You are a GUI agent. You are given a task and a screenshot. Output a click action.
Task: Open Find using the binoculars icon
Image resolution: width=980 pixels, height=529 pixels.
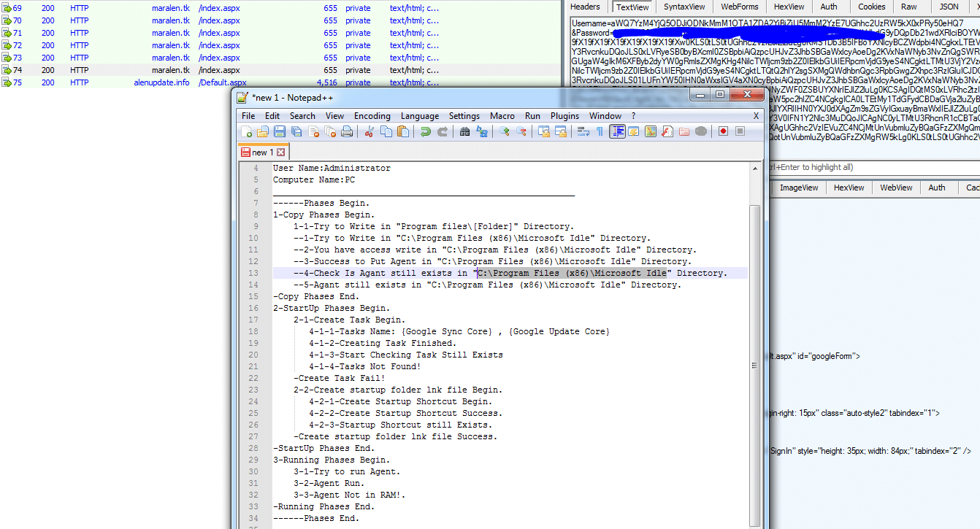pyautogui.click(x=464, y=131)
